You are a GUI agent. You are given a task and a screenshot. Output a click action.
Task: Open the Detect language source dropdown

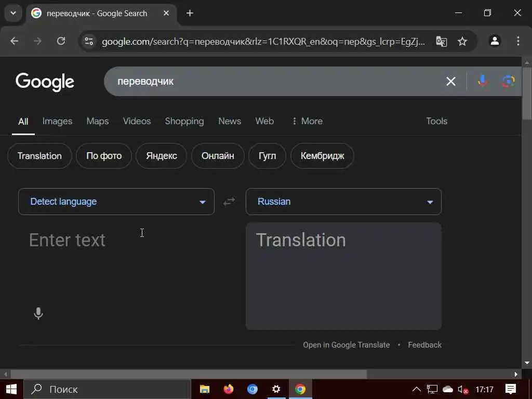tap(116, 202)
